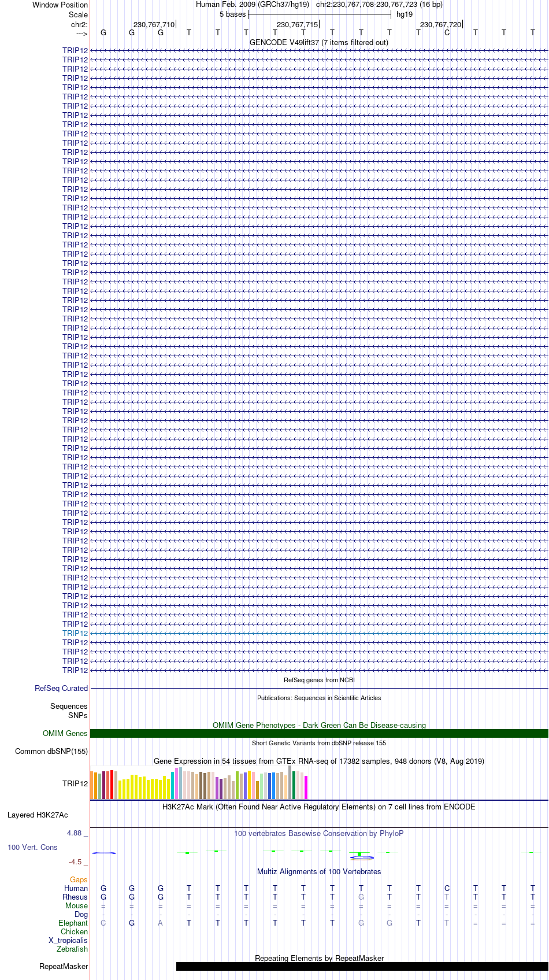The width and height of the screenshot is (549, 980).
Task: Open GENCODE V49lift37 track title
Action: (x=319, y=43)
